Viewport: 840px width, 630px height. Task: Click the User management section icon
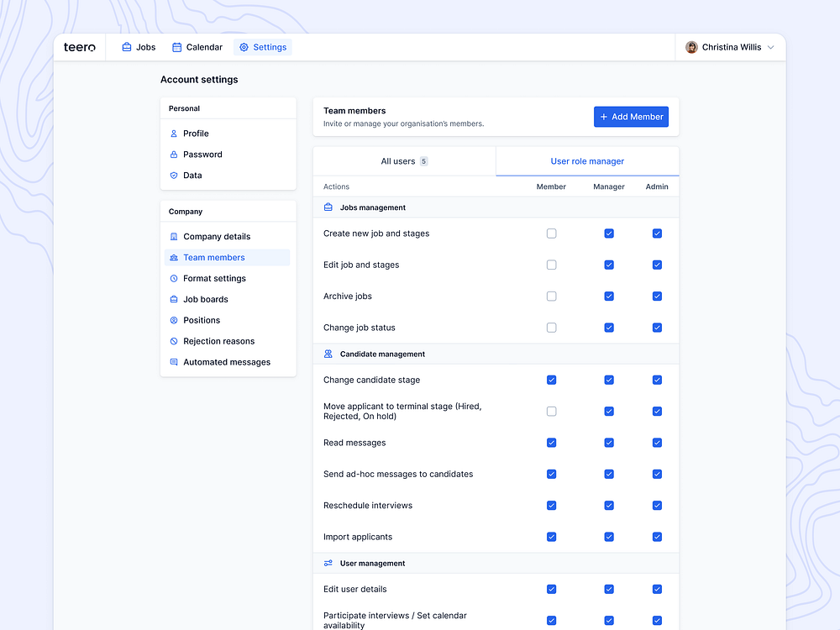pyautogui.click(x=328, y=563)
